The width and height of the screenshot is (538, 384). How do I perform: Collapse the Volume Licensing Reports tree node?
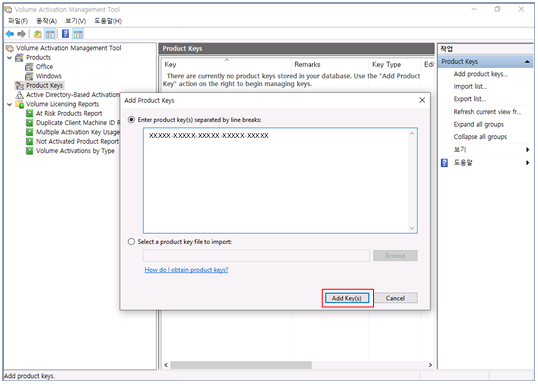[9, 104]
